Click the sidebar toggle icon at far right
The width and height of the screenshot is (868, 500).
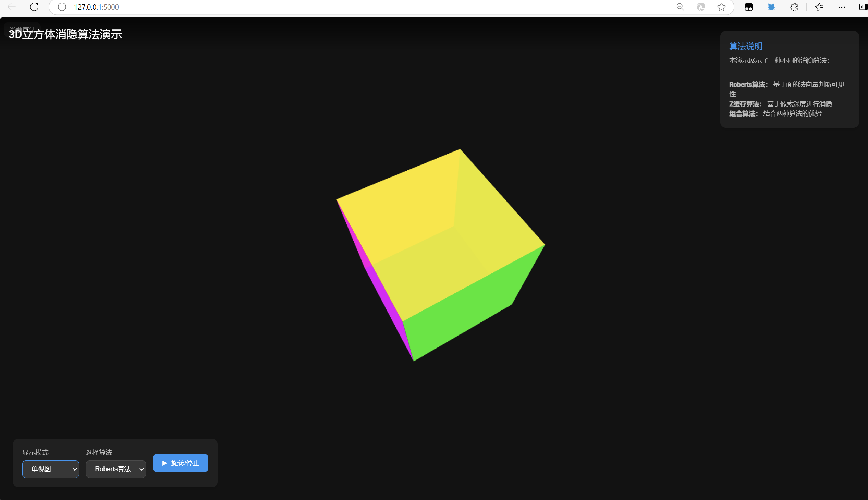pos(863,7)
